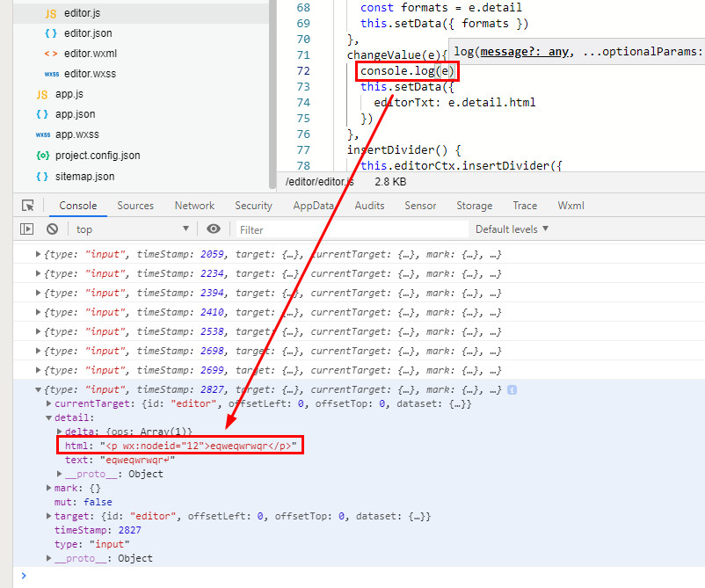Toggle the console sidebar panel icon
705x588 pixels.
[27, 229]
